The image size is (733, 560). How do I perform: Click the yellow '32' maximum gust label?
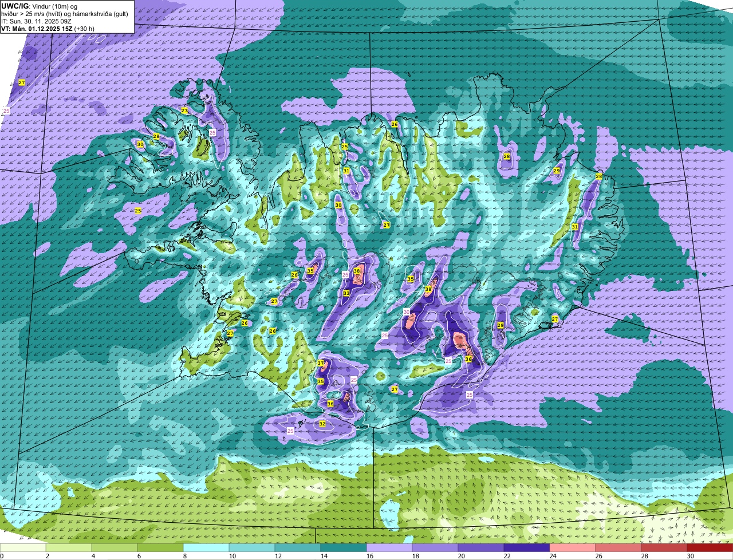[x=322, y=424]
